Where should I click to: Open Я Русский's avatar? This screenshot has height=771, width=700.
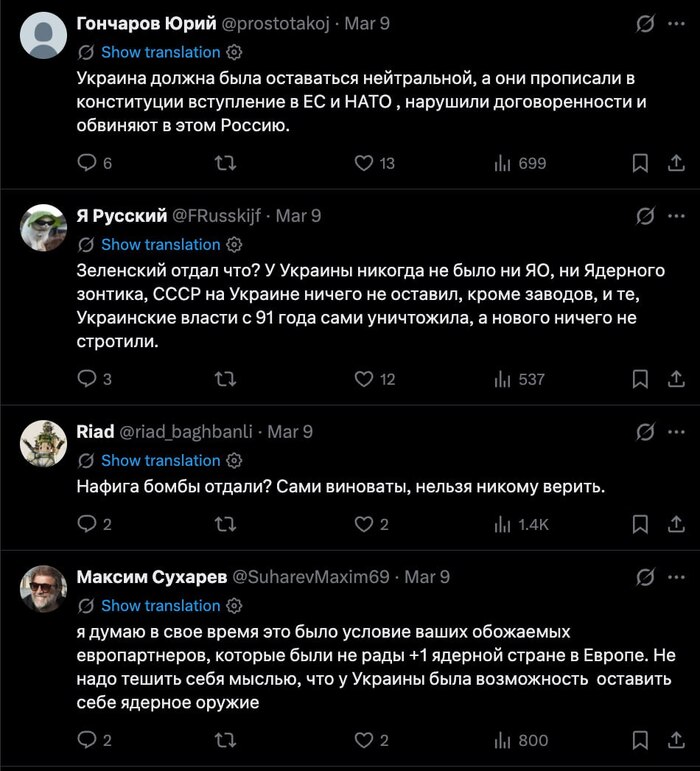43,228
